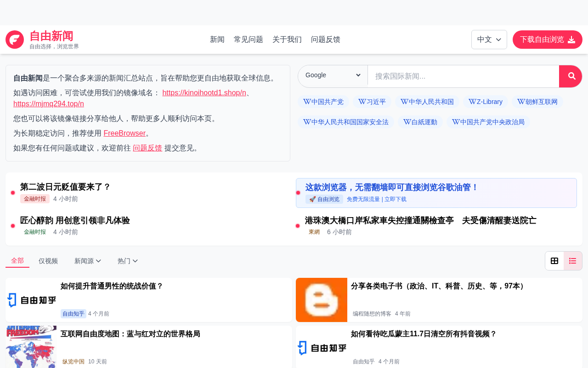Open the 自由知乎 logo thumbnail of first article

pos(31,300)
